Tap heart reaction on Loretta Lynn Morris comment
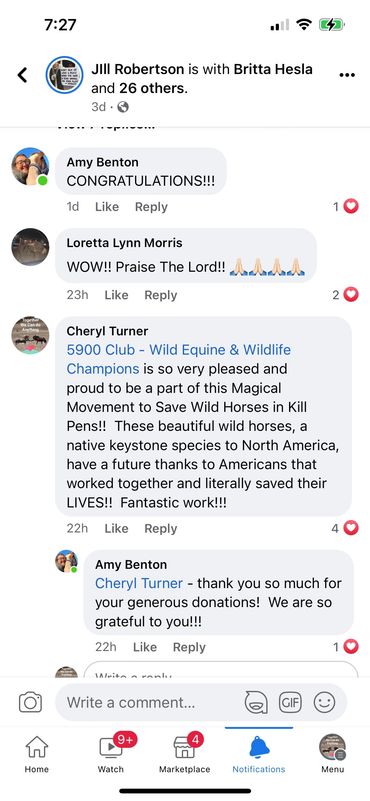The height and width of the screenshot is (801, 370). [x=351, y=295]
